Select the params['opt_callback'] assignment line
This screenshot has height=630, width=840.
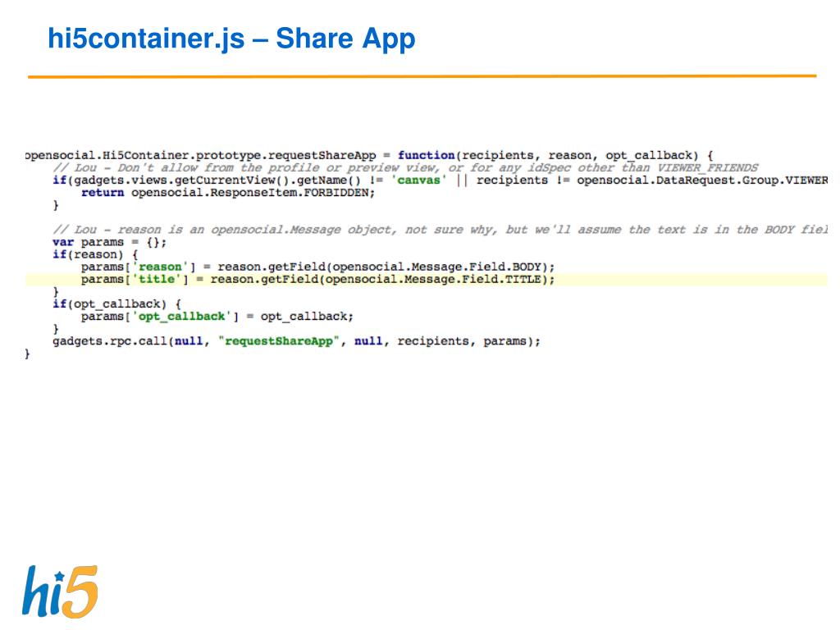217,316
